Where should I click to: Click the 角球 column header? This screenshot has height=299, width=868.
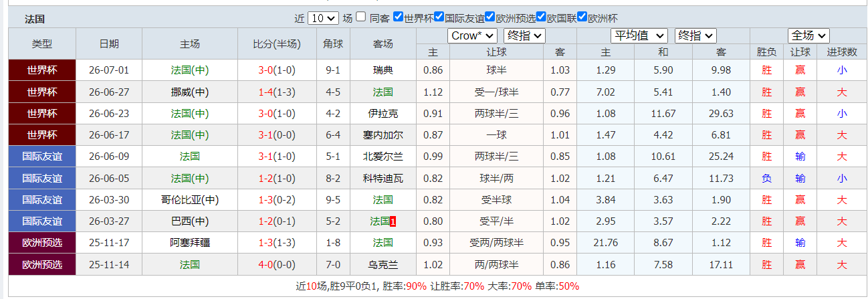(333, 43)
